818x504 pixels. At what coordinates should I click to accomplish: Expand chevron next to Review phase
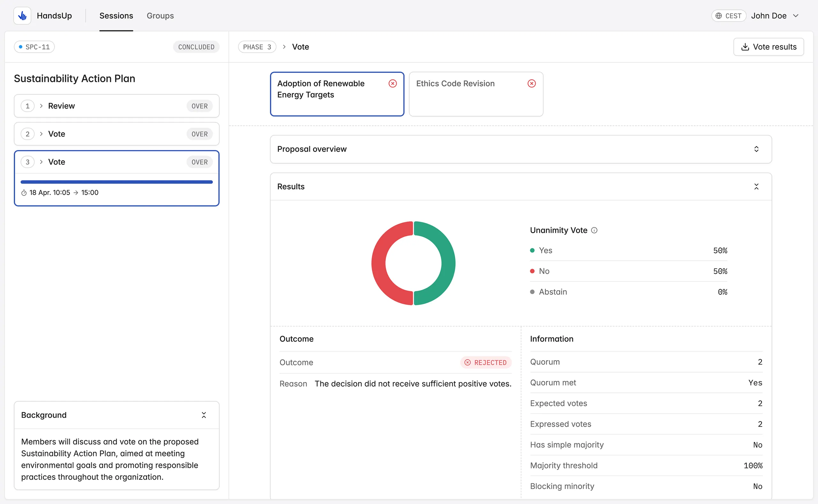pyautogui.click(x=41, y=106)
